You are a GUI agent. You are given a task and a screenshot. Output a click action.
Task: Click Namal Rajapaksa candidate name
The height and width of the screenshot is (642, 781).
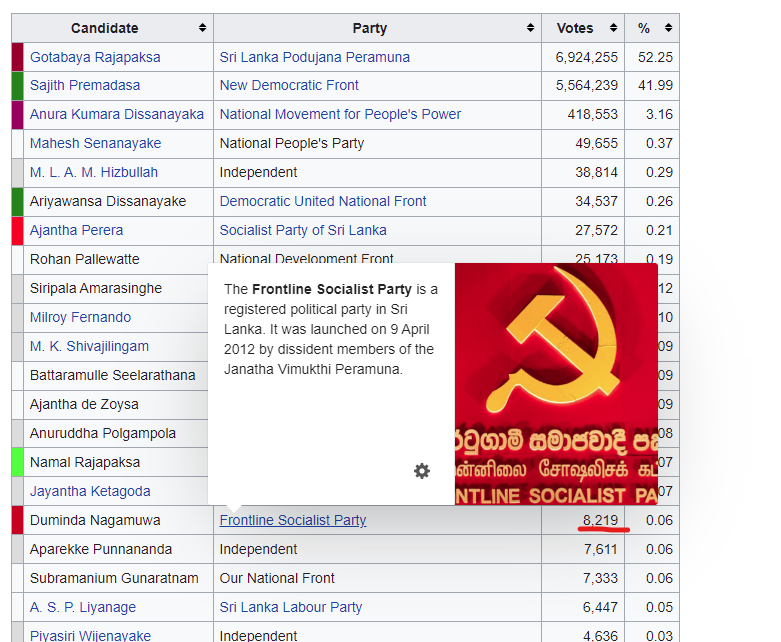pos(85,462)
